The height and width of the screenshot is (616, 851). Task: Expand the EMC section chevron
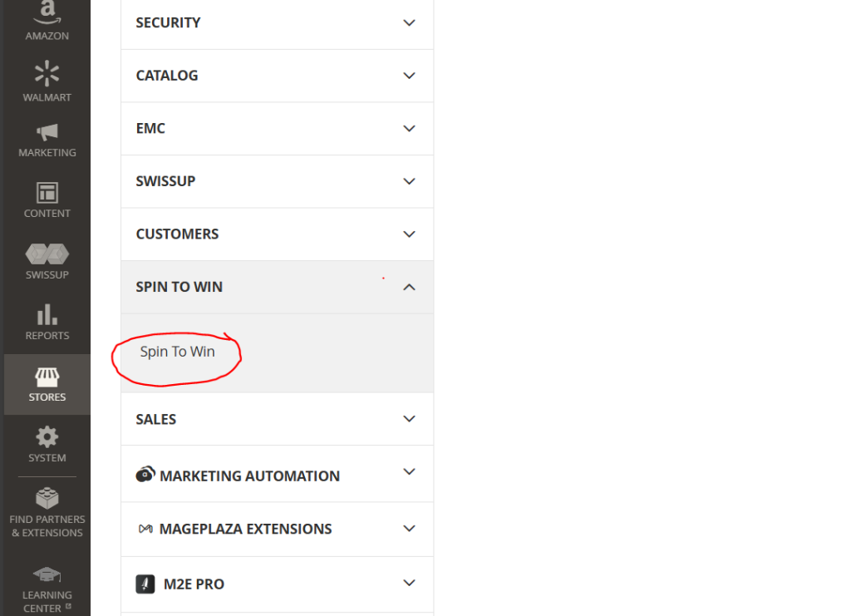pos(409,129)
